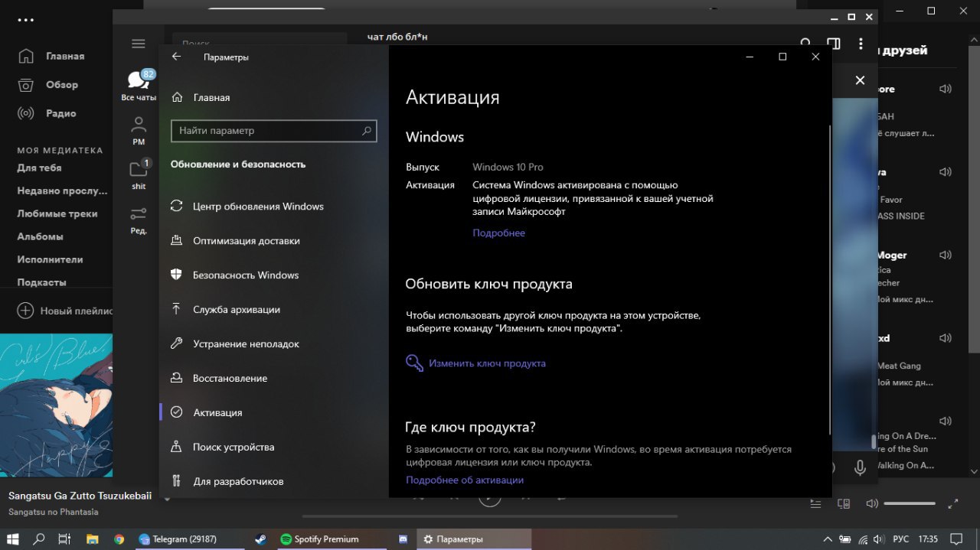Select the shit folder in Telegram
The width and height of the screenshot is (980, 550).
[x=139, y=174]
